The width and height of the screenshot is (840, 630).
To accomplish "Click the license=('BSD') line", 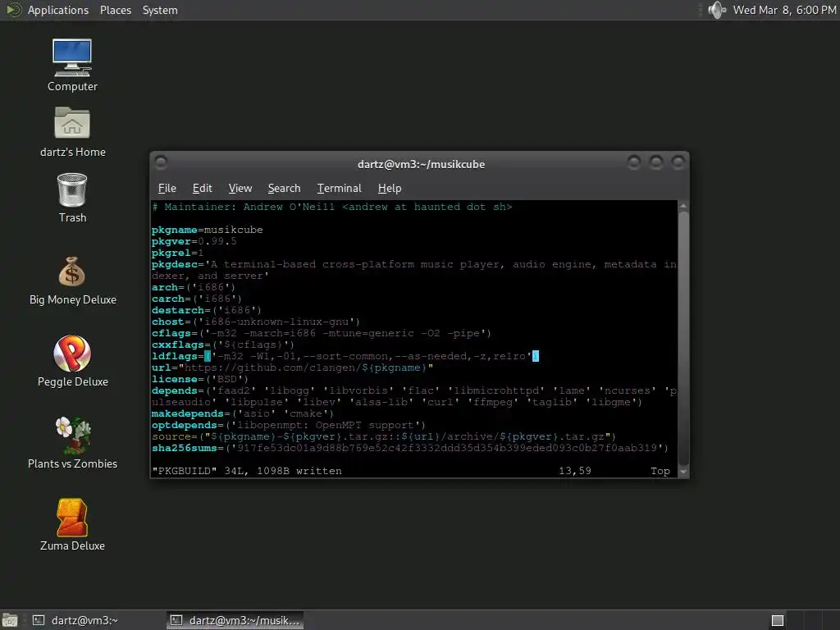I will (x=200, y=379).
